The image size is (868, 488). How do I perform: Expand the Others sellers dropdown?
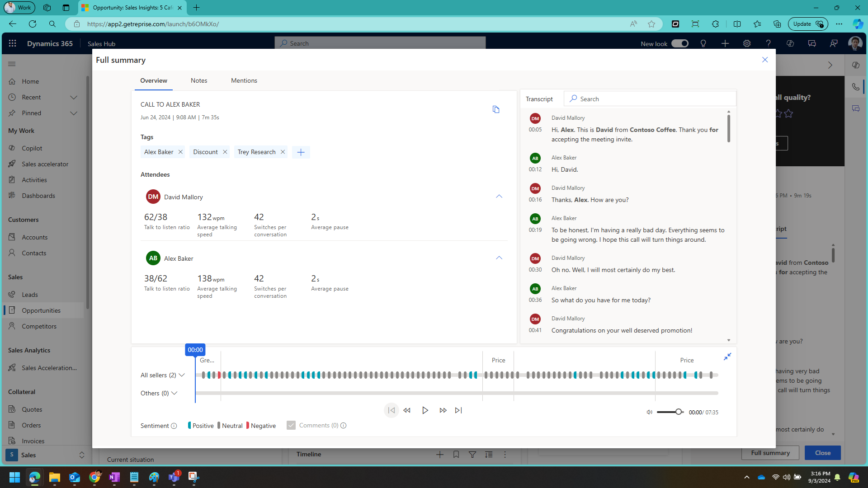coord(175,393)
